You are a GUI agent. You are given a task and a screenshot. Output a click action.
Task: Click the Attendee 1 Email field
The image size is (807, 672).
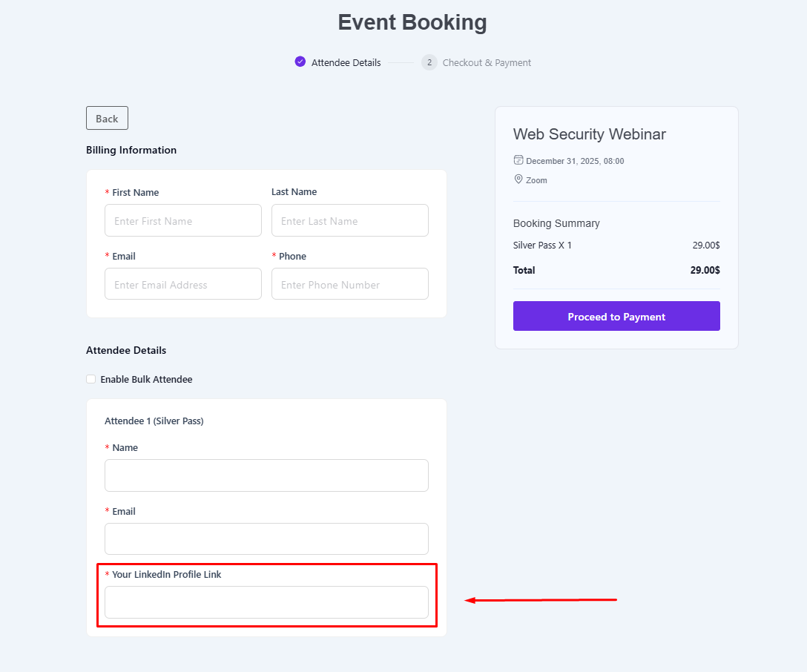(x=266, y=539)
